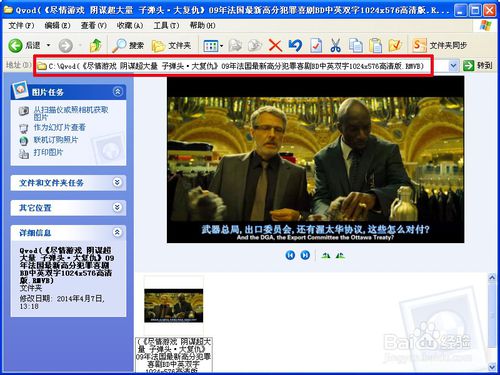Click the 打印图片 link
This screenshot has width=500, height=375.
tap(48, 152)
